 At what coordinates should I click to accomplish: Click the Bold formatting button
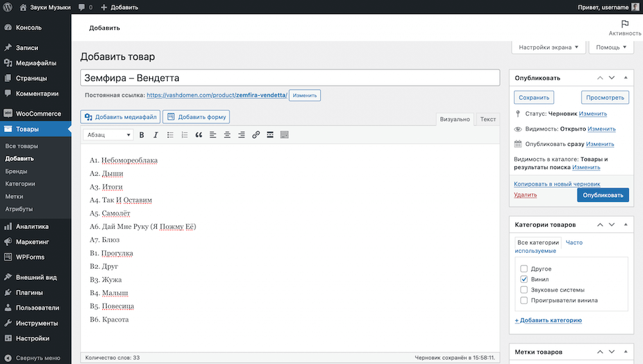click(141, 134)
